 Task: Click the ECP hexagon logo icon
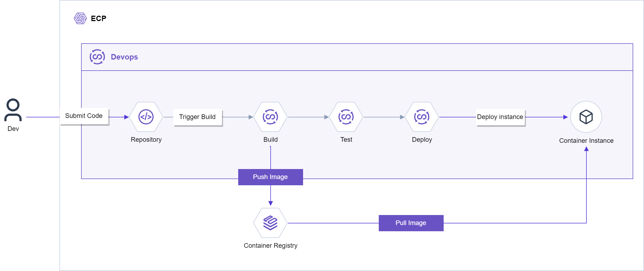tap(80, 18)
